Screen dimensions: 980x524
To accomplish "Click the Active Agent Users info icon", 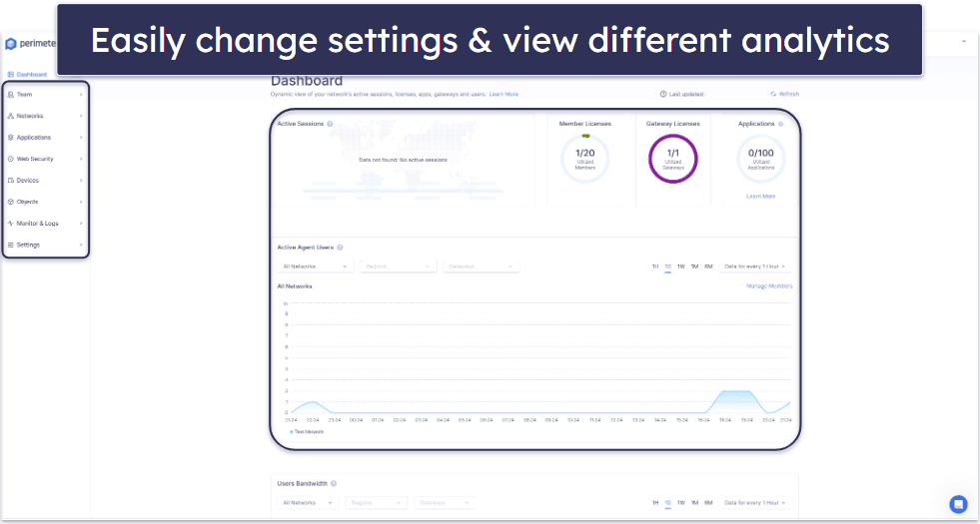I will (340, 248).
